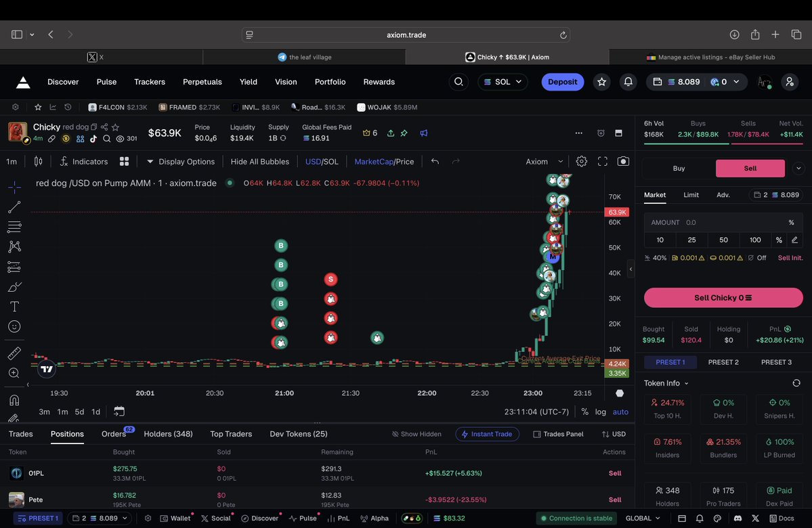Select the brush drawing tool
Image resolution: width=812 pixels, height=528 pixels.
[14, 287]
